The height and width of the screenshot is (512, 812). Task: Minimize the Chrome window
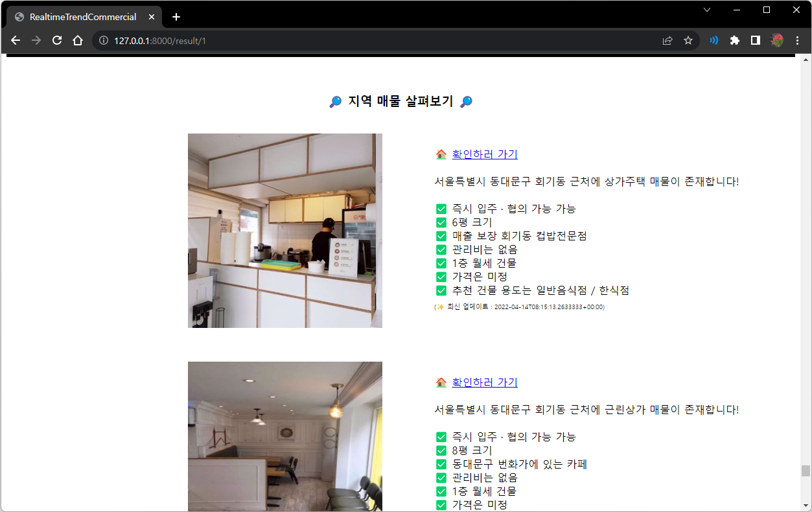pos(737,10)
